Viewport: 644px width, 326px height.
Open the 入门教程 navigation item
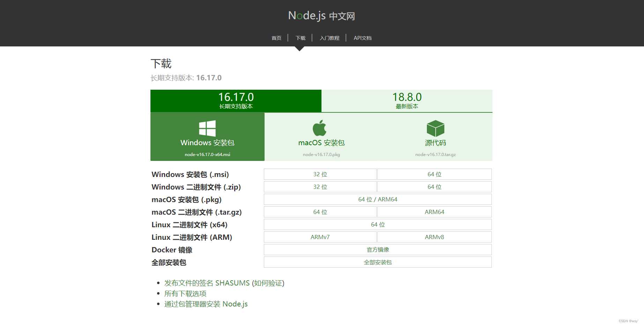click(330, 38)
